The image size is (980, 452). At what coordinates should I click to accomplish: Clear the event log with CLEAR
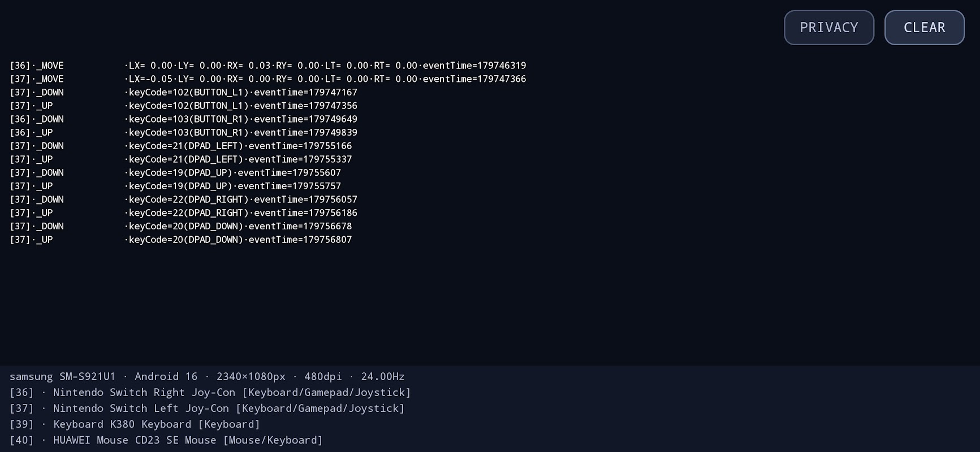pos(924,28)
